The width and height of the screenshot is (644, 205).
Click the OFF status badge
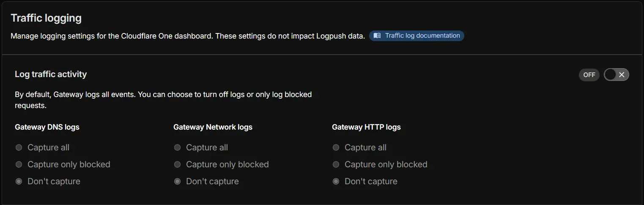click(x=589, y=75)
